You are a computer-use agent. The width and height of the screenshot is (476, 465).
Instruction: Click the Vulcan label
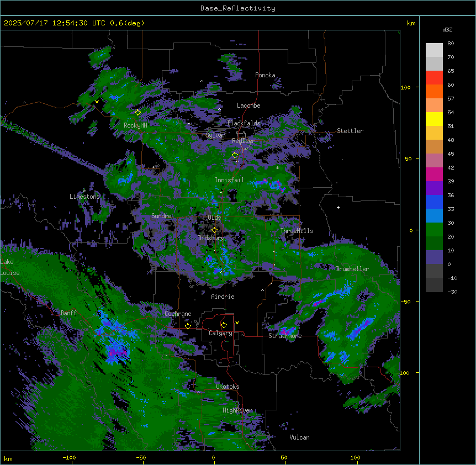click(x=300, y=437)
